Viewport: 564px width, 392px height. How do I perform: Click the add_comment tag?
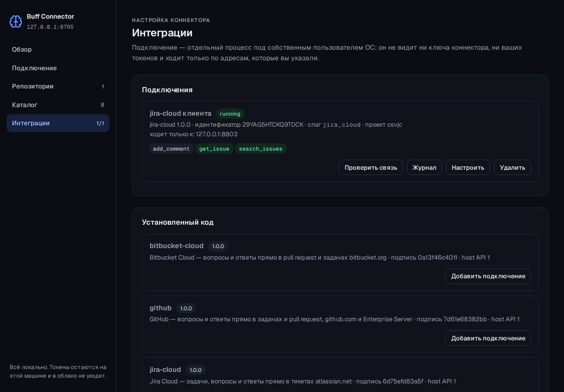pos(171,149)
